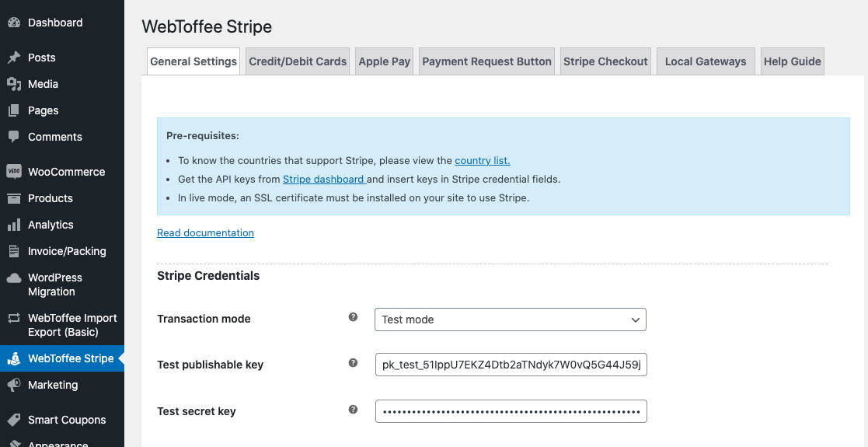Image resolution: width=868 pixels, height=447 pixels.
Task: Click WebToffee Stripe menu item label
Action: pos(71,358)
